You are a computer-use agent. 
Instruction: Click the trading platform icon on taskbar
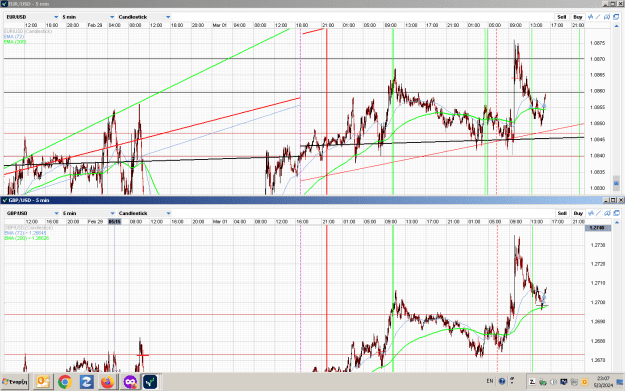(151, 382)
